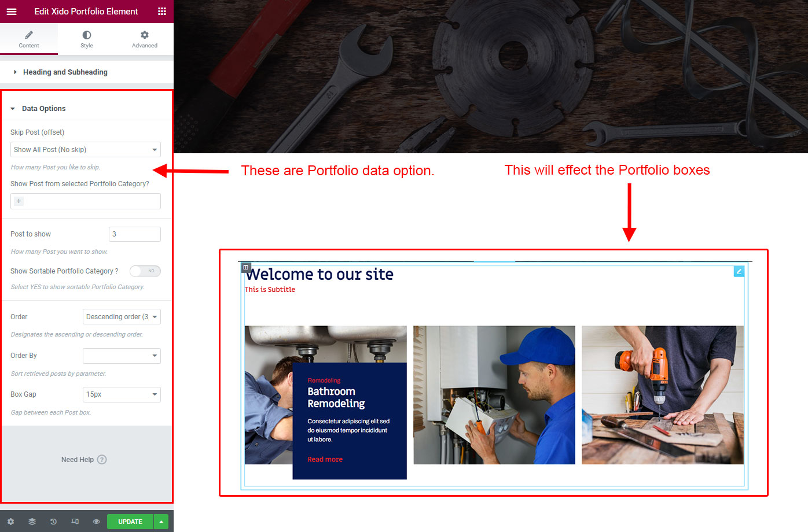Switch to the Advanced tab
Viewport: 808px width, 532px height.
point(145,39)
